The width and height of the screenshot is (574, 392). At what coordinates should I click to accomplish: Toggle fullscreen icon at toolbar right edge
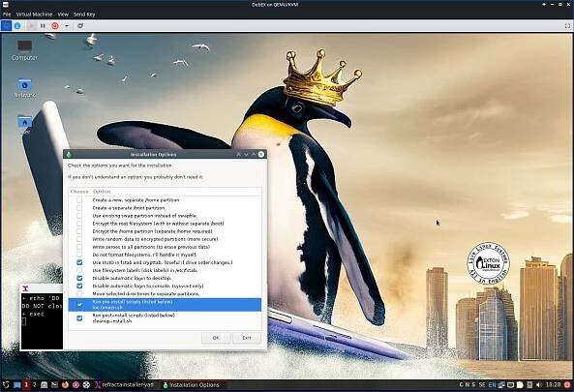pyautogui.click(x=567, y=25)
